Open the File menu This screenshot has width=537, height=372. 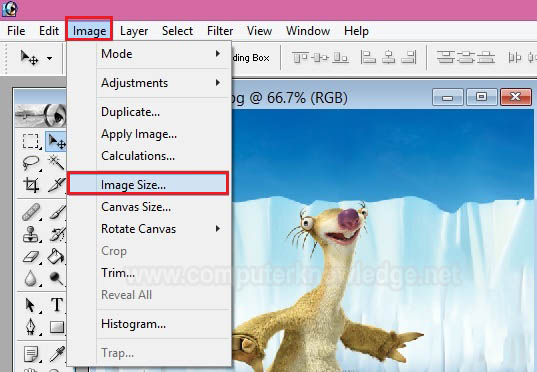(x=16, y=31)
